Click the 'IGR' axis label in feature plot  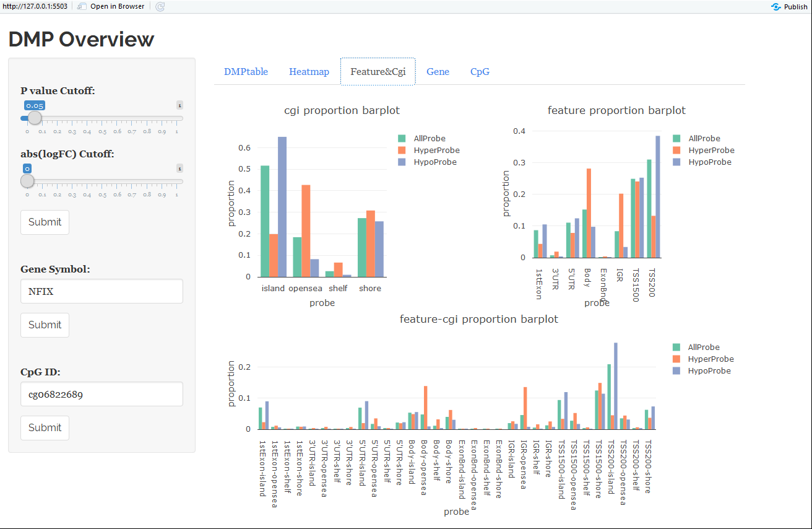coord(619,276)
